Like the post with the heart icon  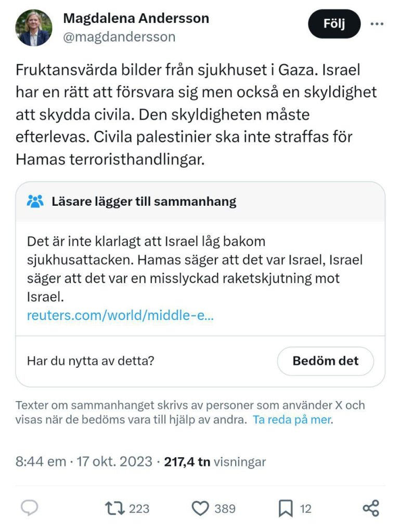click(200, 508)
